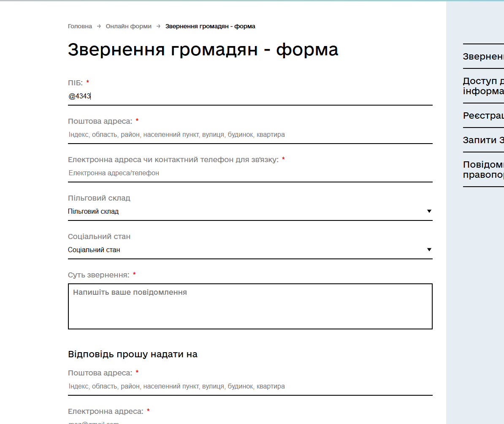Click the first Поштова адреса input field
Screen dimensions: 504x424
coord(250,134)
